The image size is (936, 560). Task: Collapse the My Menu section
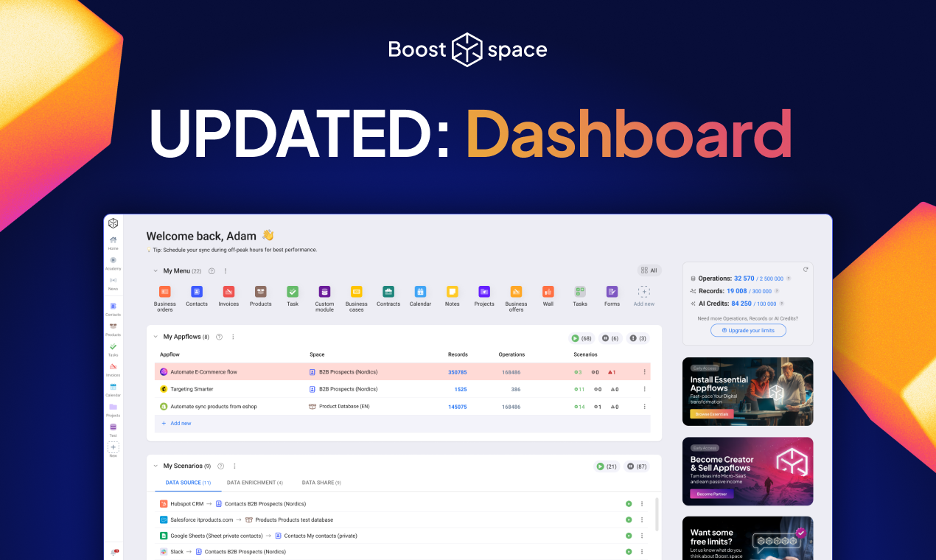click(x=156, y=271)
